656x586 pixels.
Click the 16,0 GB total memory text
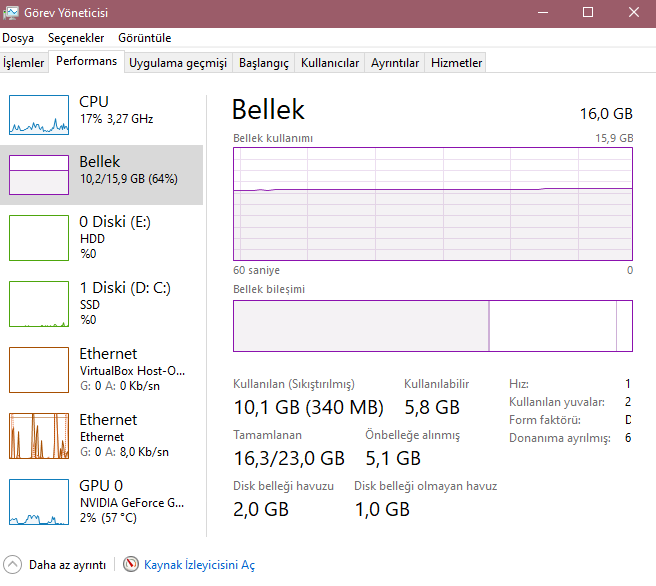click(x=606, y=114)
